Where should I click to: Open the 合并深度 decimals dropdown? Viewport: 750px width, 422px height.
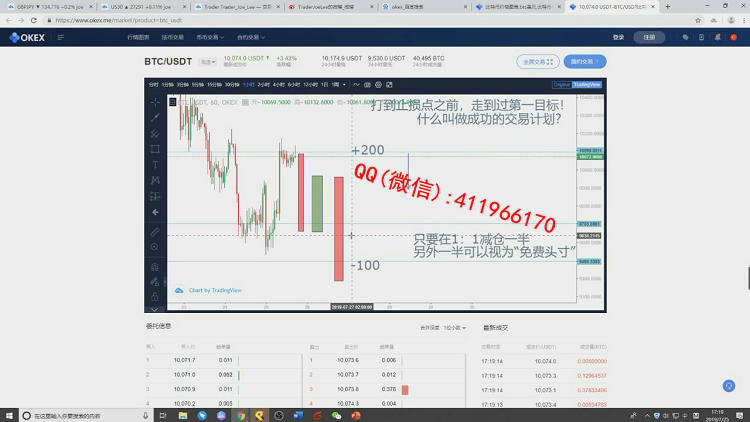coord(454,328)
